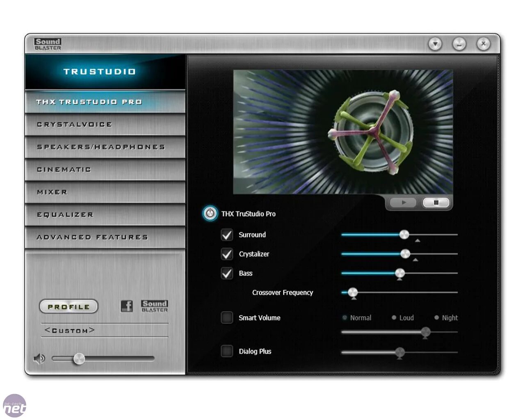525x420 pixels.
Task: Go to the Cinematic section
Action: tap(105, 169)
